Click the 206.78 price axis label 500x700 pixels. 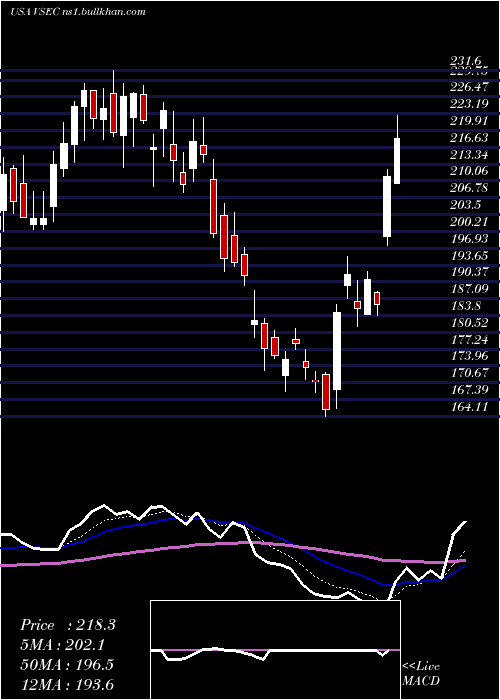point(469,188)
